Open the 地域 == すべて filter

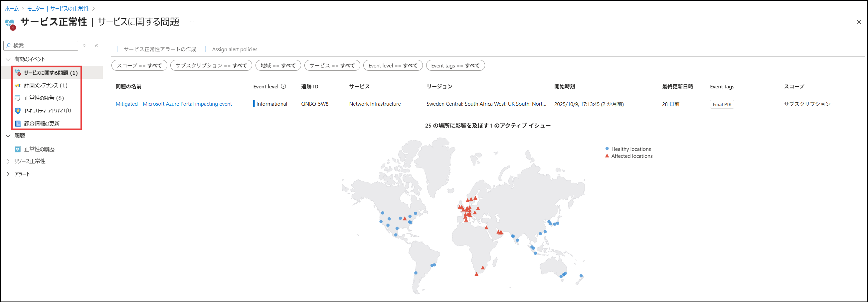coord(278,65)
